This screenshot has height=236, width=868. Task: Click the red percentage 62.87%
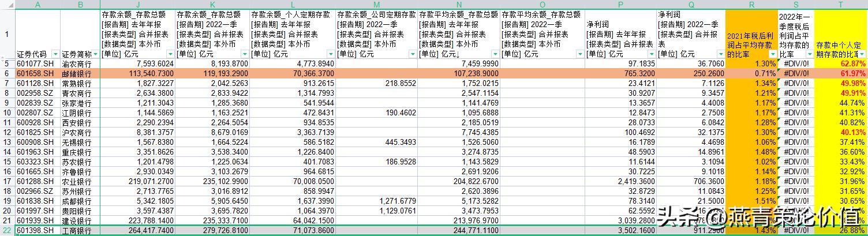coord(841,63)
